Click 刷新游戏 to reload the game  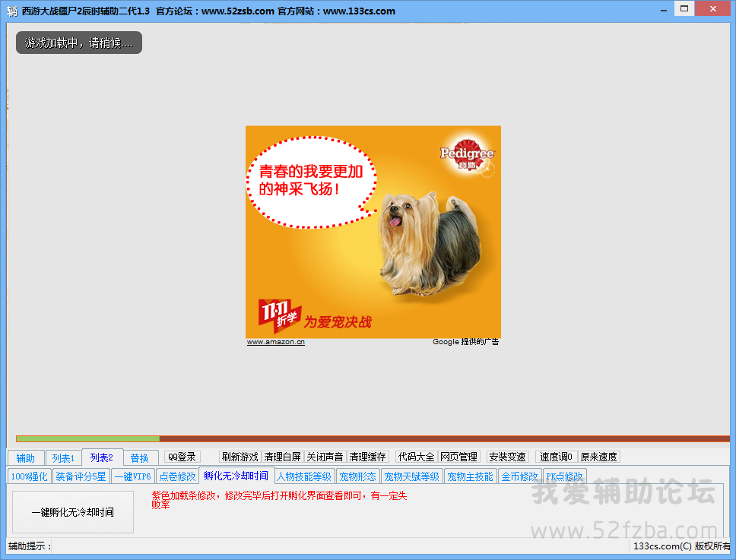pos(240,457)
